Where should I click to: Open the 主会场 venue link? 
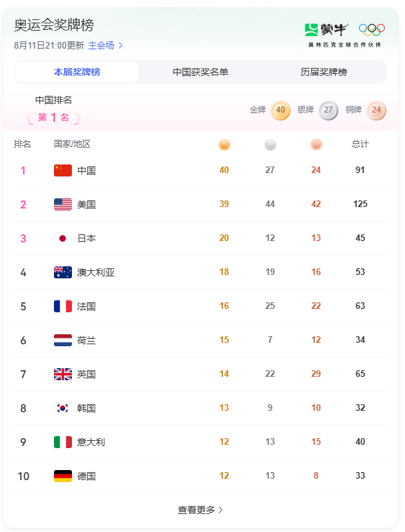point(105,45)
